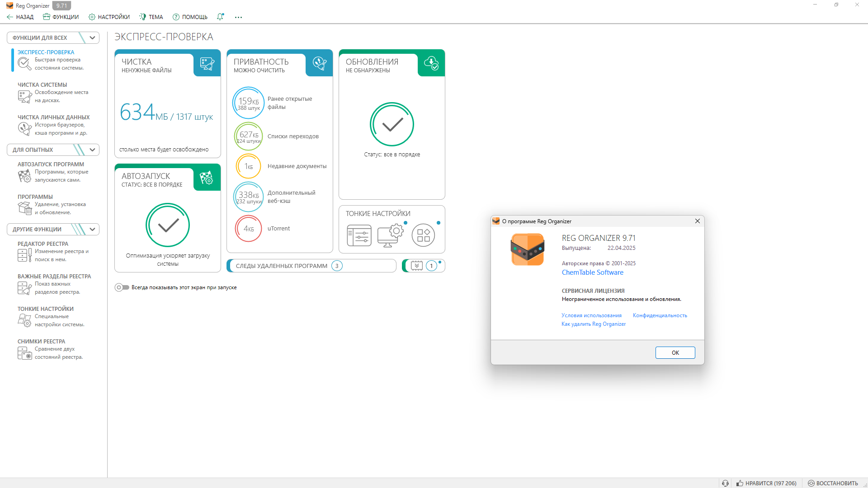This screenshot has width=868, height=488.
Task: Open the Чистка card icon
Action: tap(207, 64)
